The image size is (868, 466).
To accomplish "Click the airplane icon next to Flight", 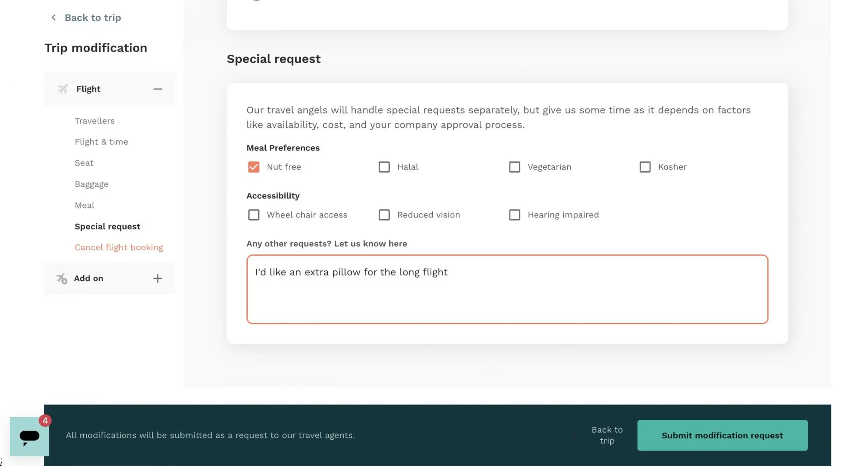I will [x=63, y=89].
